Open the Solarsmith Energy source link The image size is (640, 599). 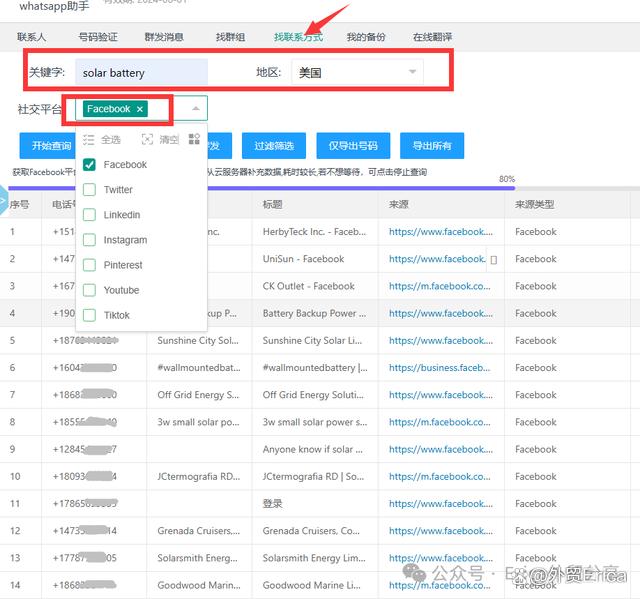(441, 558)
